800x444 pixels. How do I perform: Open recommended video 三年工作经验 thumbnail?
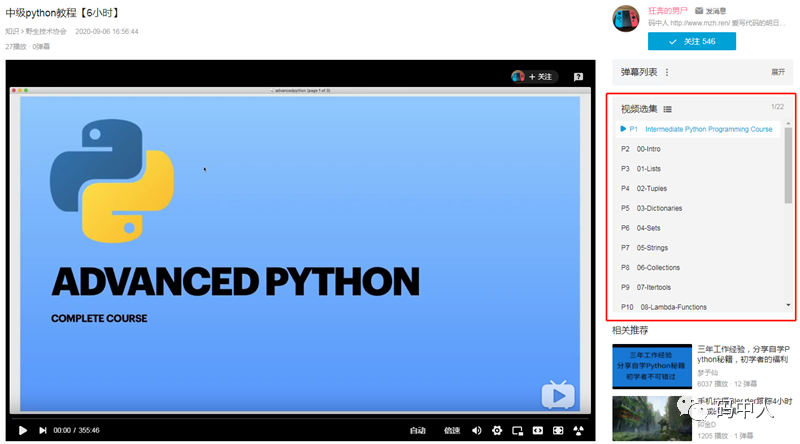tap(652, 366)
